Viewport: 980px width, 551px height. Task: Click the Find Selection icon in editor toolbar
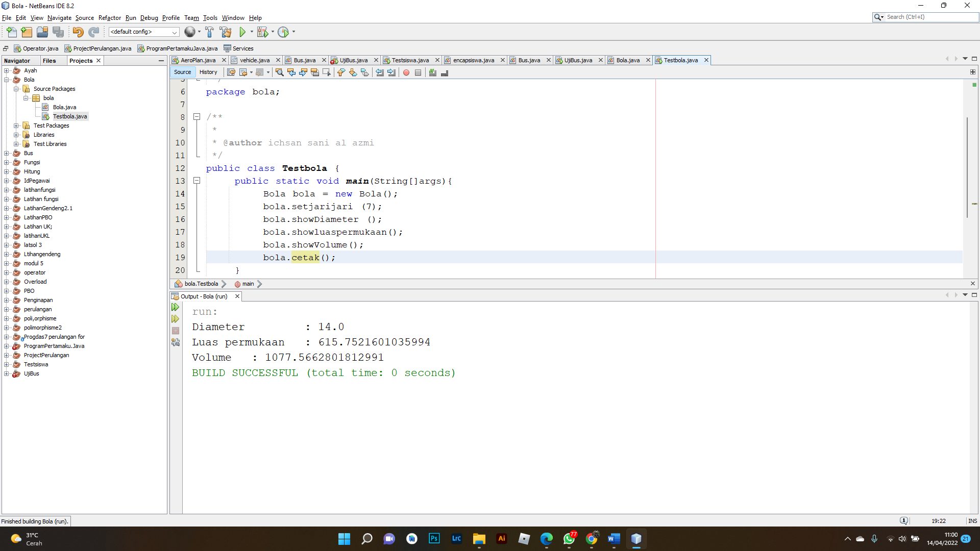point(279,72)
